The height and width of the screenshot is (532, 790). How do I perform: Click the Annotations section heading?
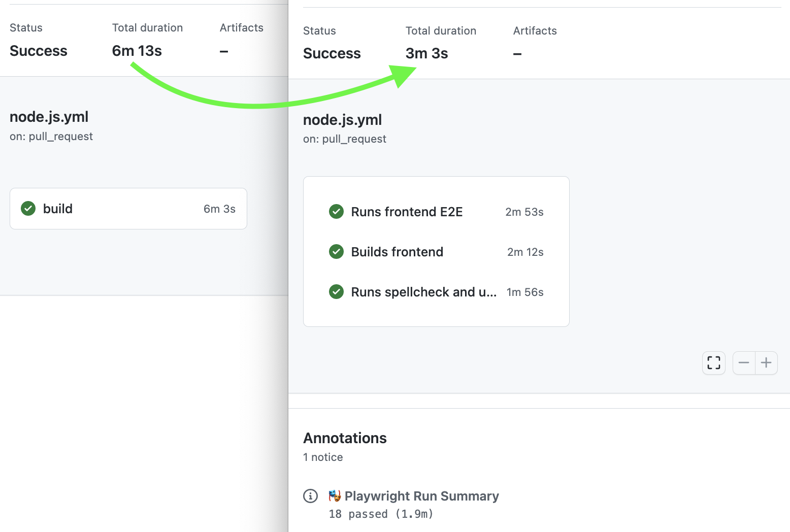345,438
